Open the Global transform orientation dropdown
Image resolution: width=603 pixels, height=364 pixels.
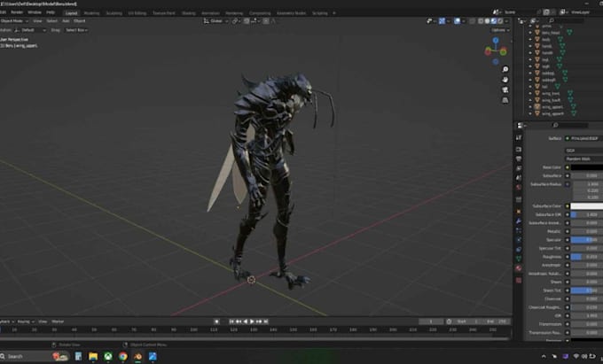click(215, 21)
